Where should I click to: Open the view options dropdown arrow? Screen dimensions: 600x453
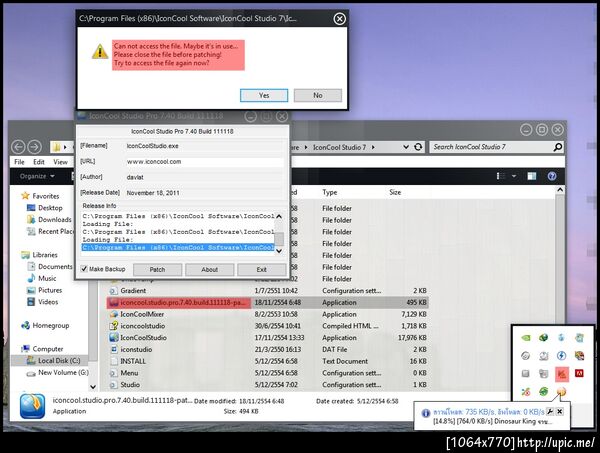point(514,176)
